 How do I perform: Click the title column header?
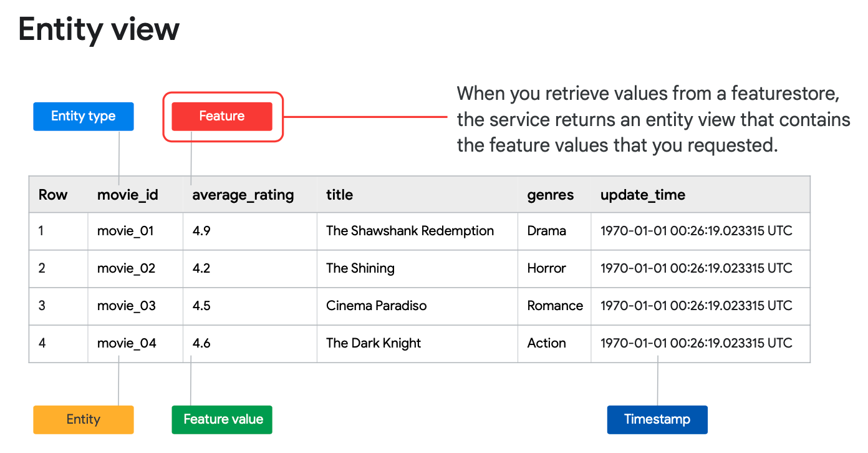coord(339,195)
